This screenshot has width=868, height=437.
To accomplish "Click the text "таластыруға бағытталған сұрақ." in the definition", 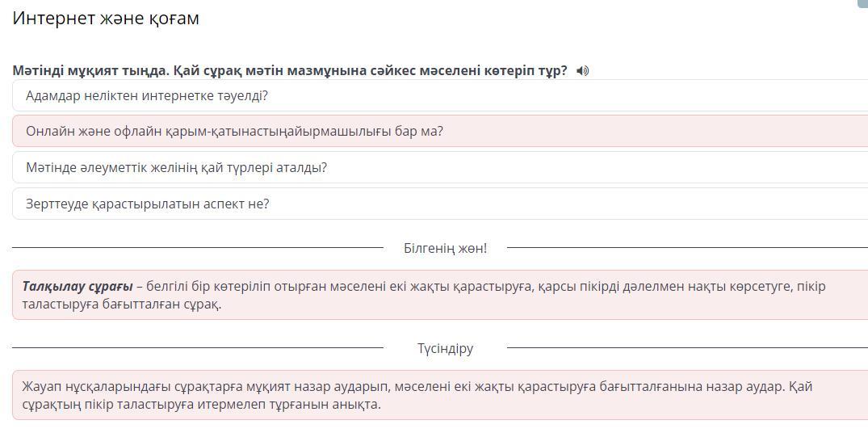I will point(122,305).
